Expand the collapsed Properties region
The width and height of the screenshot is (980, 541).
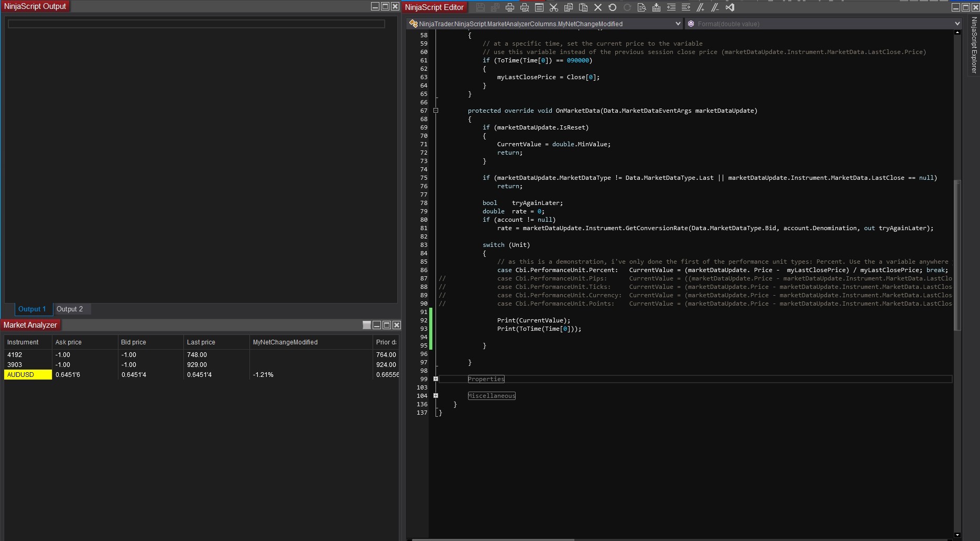(435, 379)
